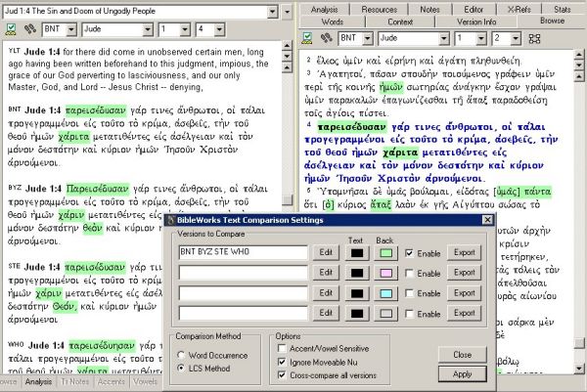Viewport: 587px width, 392px height.
Task: Open the Resources tab
Action: tap(380, 10)
